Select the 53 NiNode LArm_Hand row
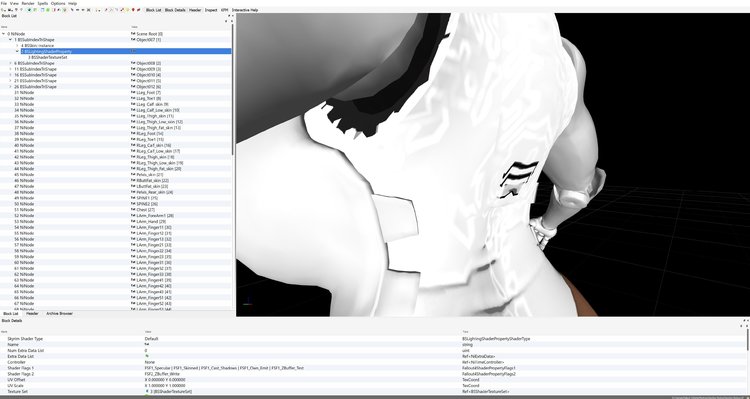Viewport: 750px width, 399px height. coord(116,222)
